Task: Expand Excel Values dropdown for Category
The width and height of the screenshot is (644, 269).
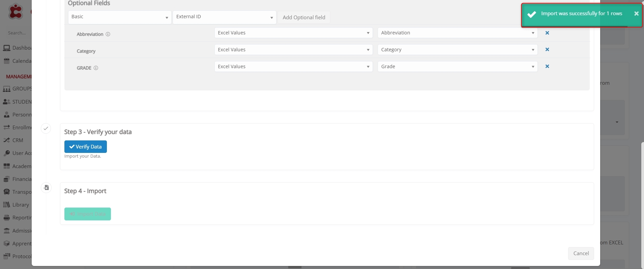Action: (293, 50)
